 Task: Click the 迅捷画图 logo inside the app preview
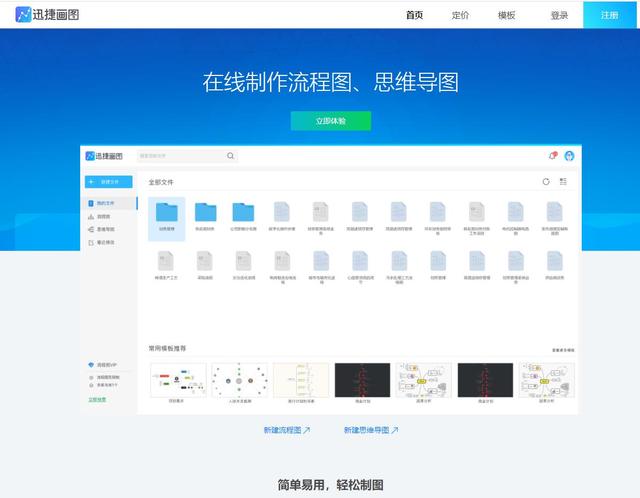pos(104,156)
